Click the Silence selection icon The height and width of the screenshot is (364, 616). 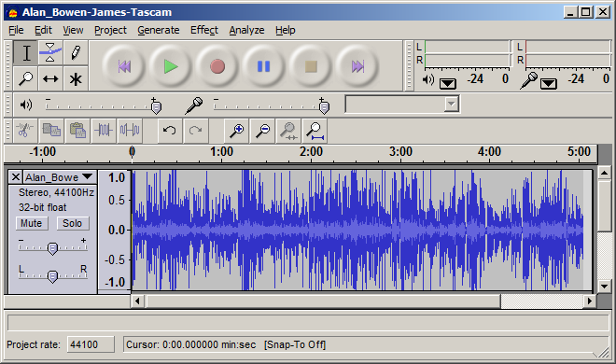coord(130,131)
